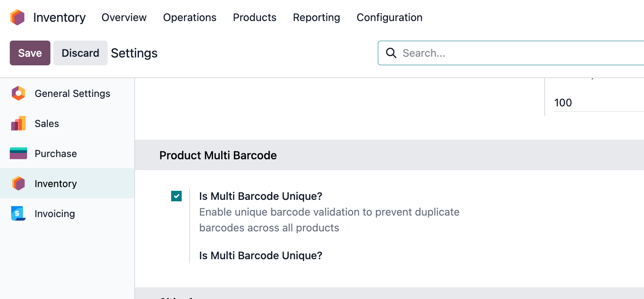
Task: Open the Operations menu
Action: pyautogui.click(x=190, y=17)
